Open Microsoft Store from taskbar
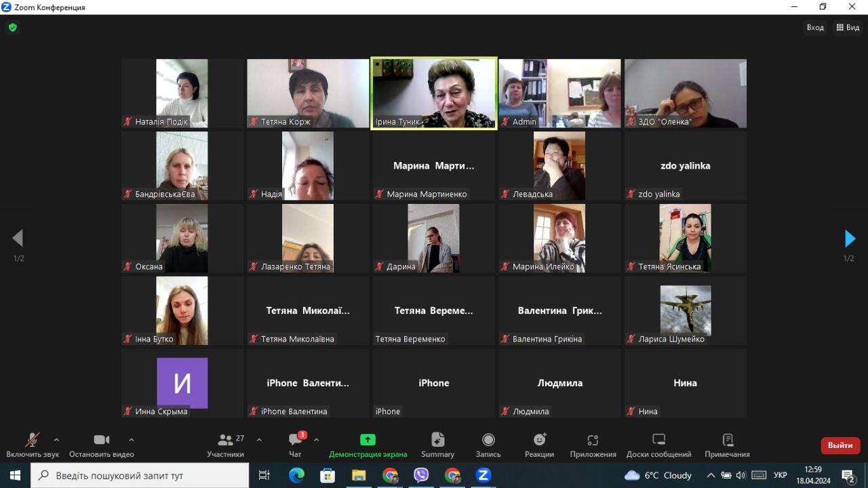The image size is (868, 488). (x=328, y=475)
